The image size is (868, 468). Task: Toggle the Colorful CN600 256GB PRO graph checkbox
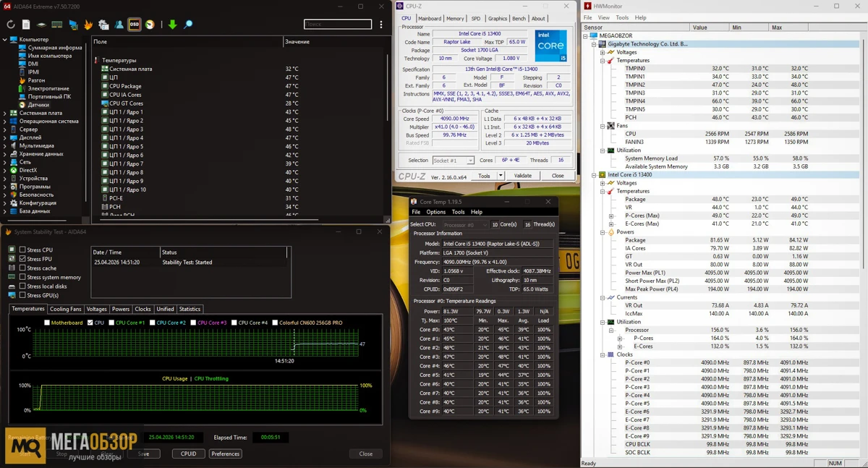tap(274, 323)
